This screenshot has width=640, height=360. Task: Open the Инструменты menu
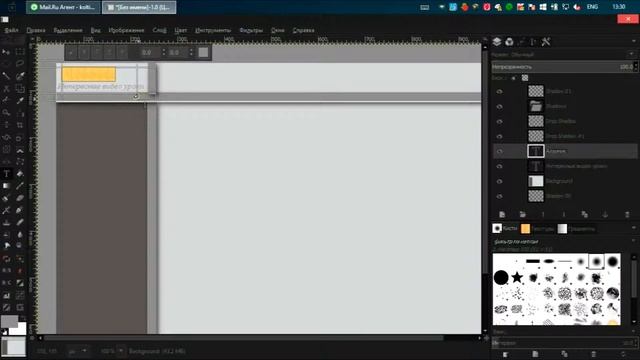213,30
